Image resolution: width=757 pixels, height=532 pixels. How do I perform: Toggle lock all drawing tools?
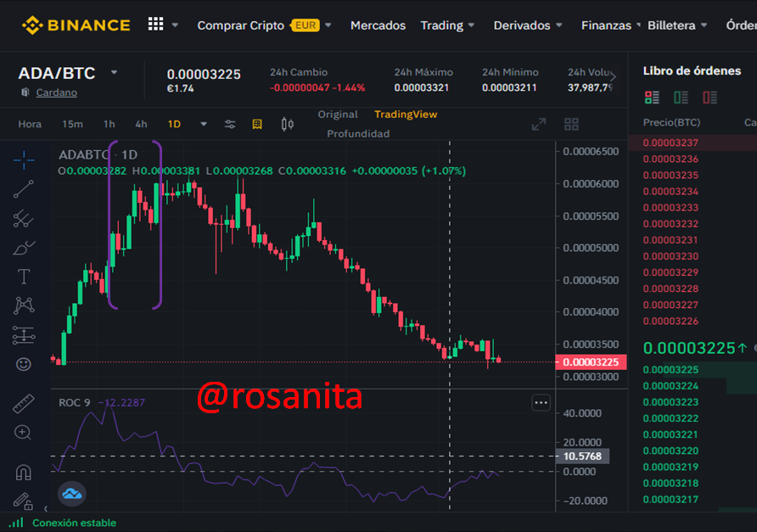(x=23, y=501)
